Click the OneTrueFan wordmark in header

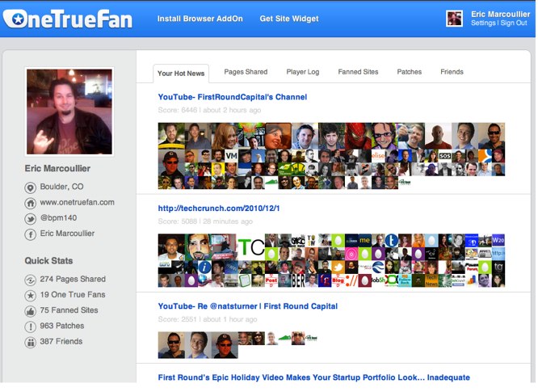(68, 19)
